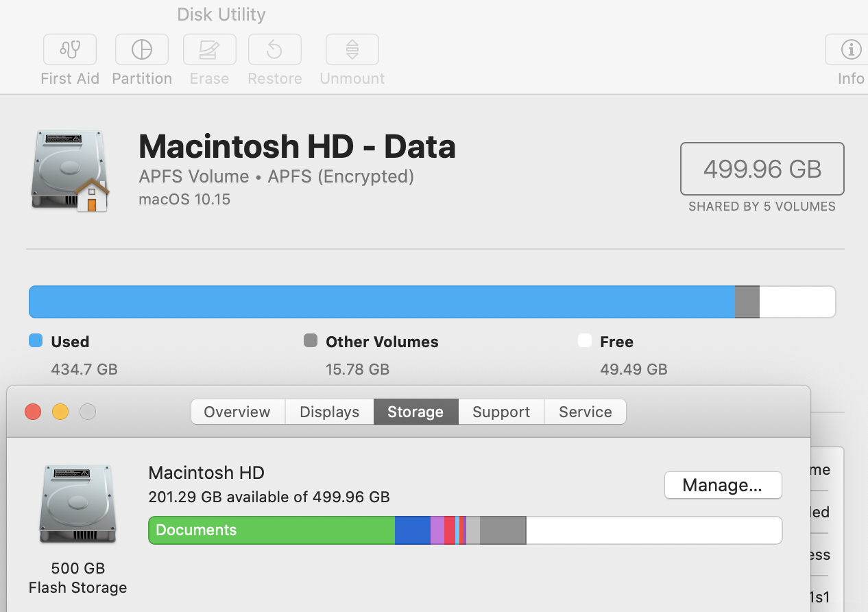Click the 49.49 GB free value
Viewport: 868px width, 612px height.
coord(634,369)
